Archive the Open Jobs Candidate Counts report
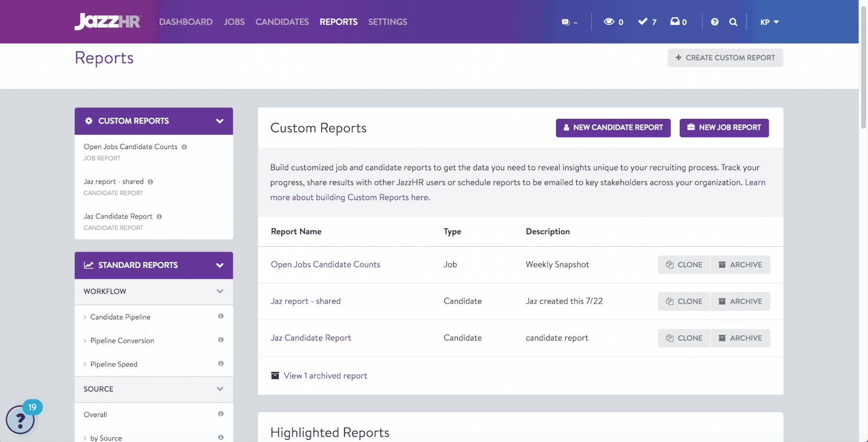 (741, 265)
